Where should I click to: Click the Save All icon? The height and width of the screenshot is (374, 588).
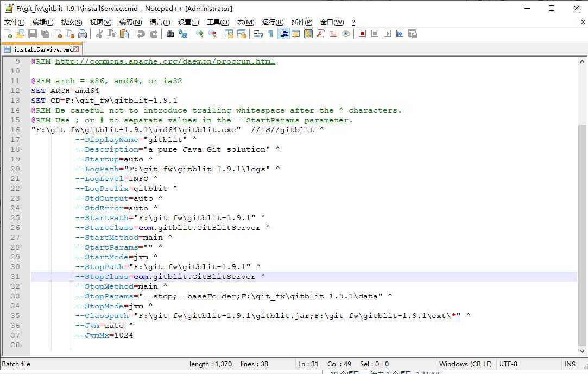click(45, 34)
